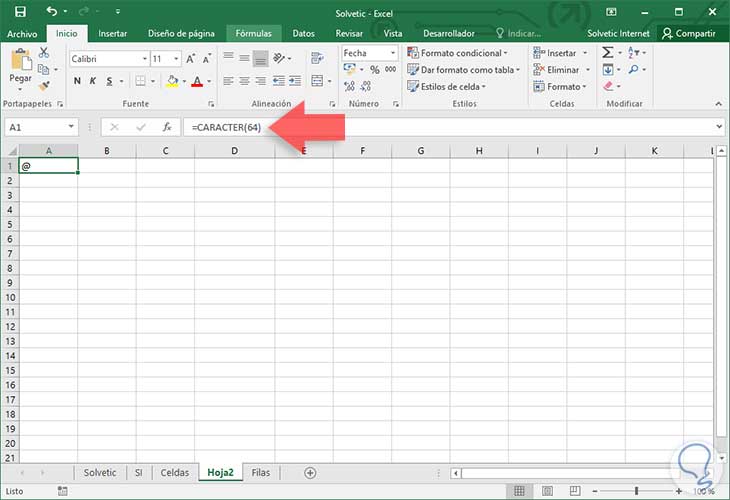
Task: Increase the indent
Action: pos(295,81)
